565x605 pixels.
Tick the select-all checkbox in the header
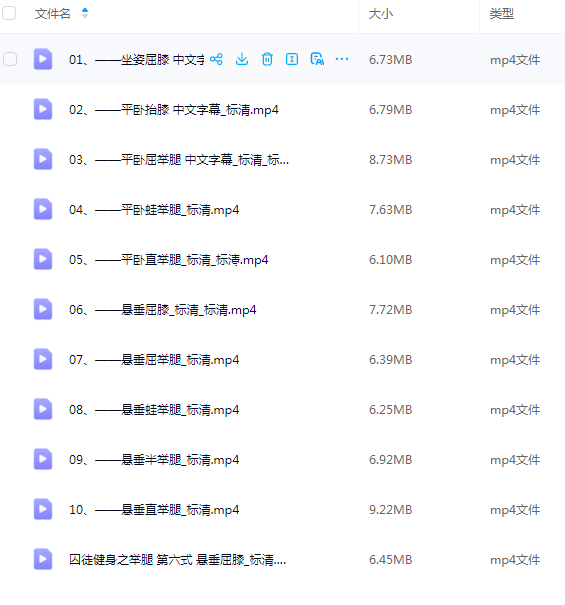(9, 13)
